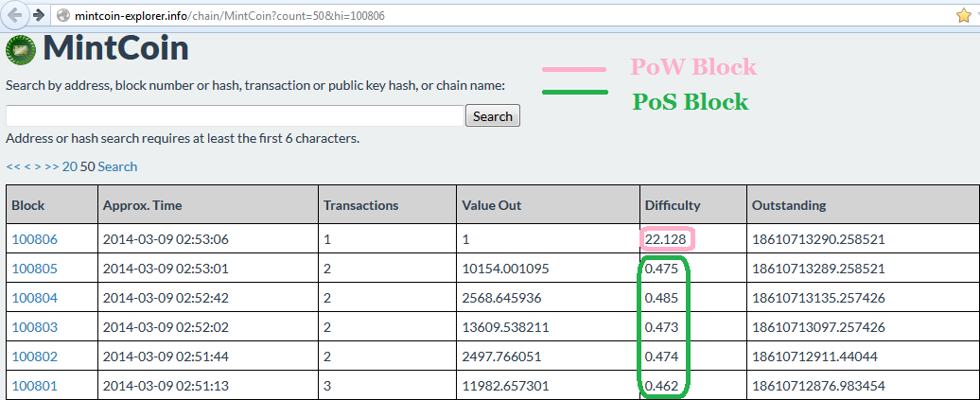The height and width of the screenshot is (400, 980).
Task: Click the Transactions column header
Action: [387, 204]
